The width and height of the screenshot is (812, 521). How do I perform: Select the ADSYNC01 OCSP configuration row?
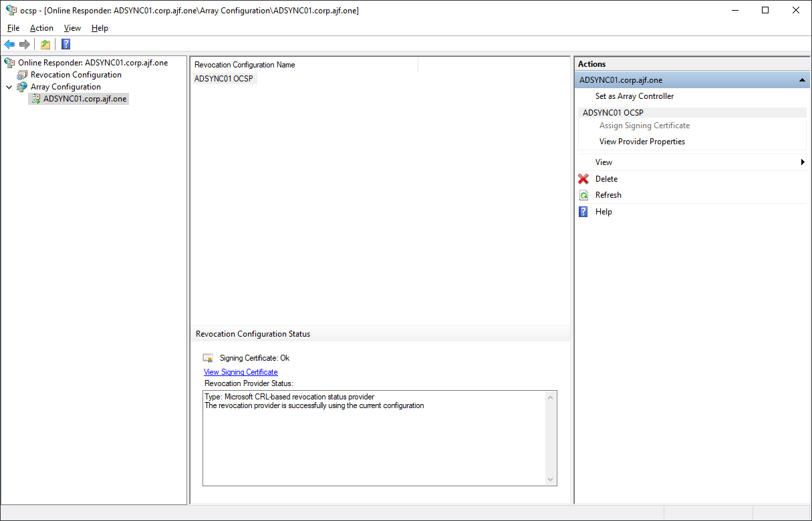point(224,78)
